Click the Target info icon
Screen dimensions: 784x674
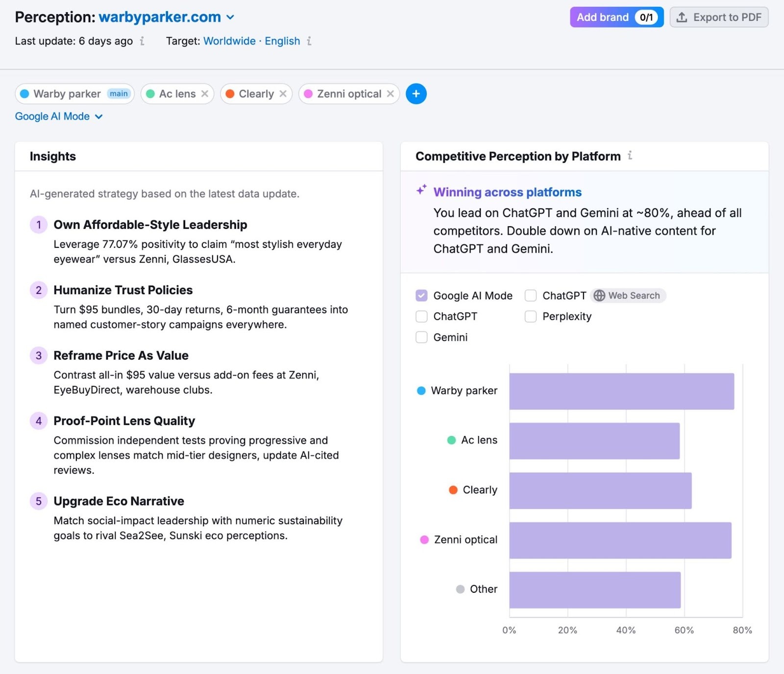point(309,41)
